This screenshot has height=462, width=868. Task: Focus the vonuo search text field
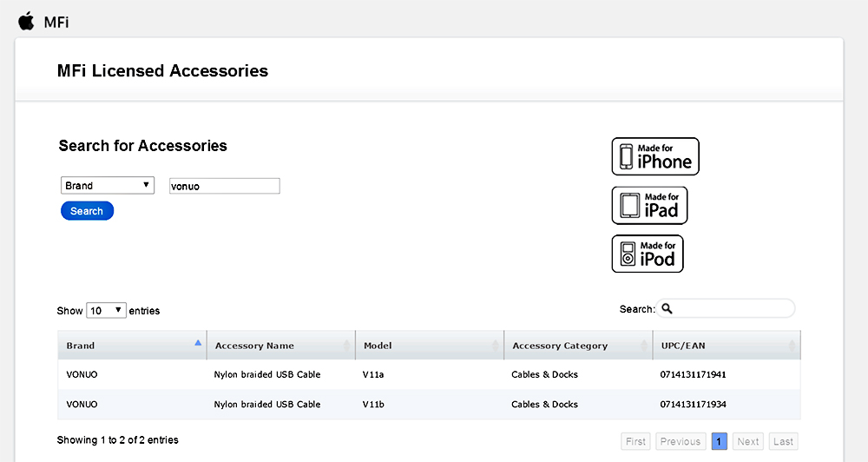click(224, 186)
